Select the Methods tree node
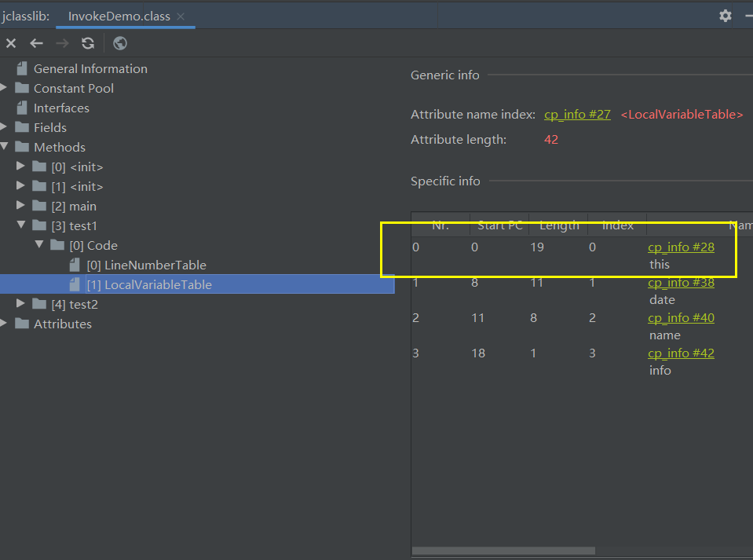753x560 pixels. [x=60, y=148]
